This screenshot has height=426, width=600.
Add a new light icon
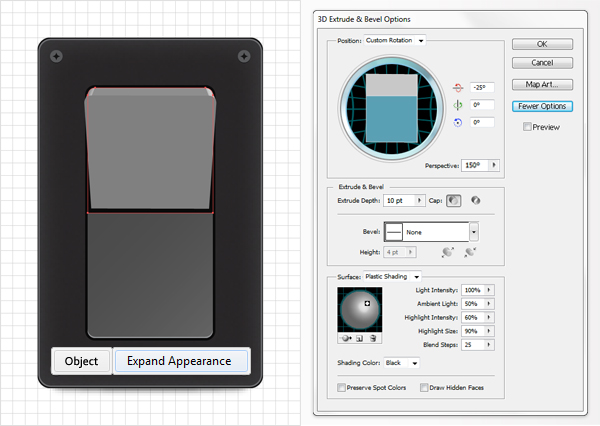tap(359, 338)
